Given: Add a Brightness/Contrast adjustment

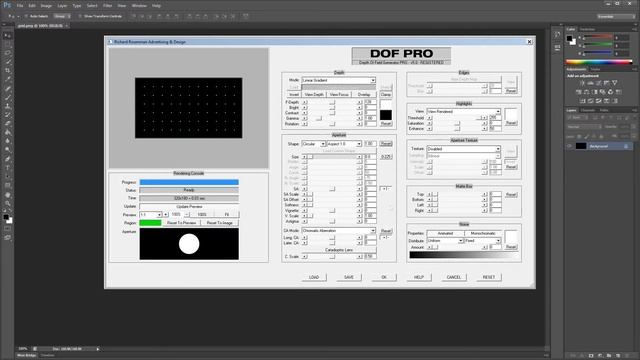Looking at the screenshot, I should [x=582, y=83].
